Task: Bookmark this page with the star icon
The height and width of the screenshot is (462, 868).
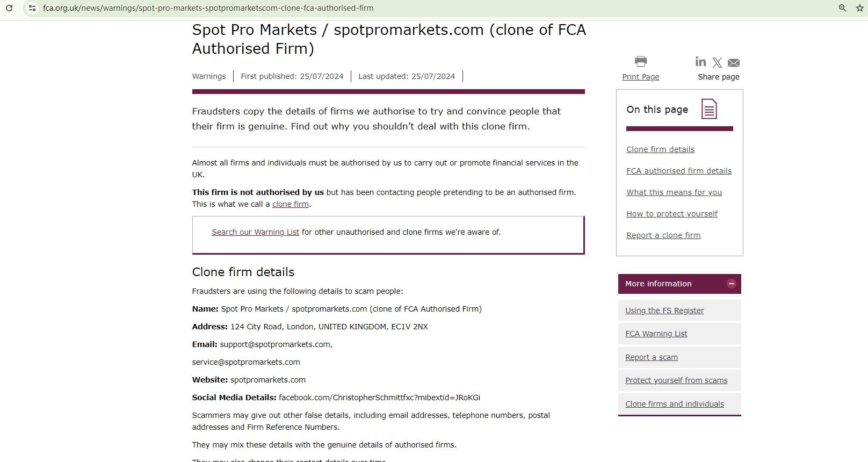Action: (x=860, y=8)
